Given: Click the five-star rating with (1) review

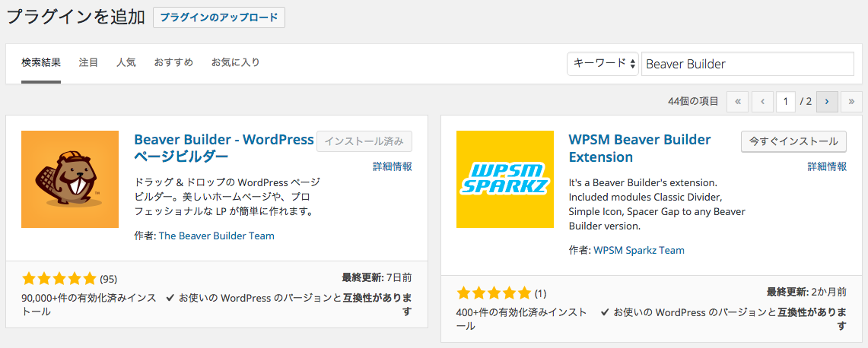Looking at the screenshot, I should pyautogui.click(x=501, y=293).
